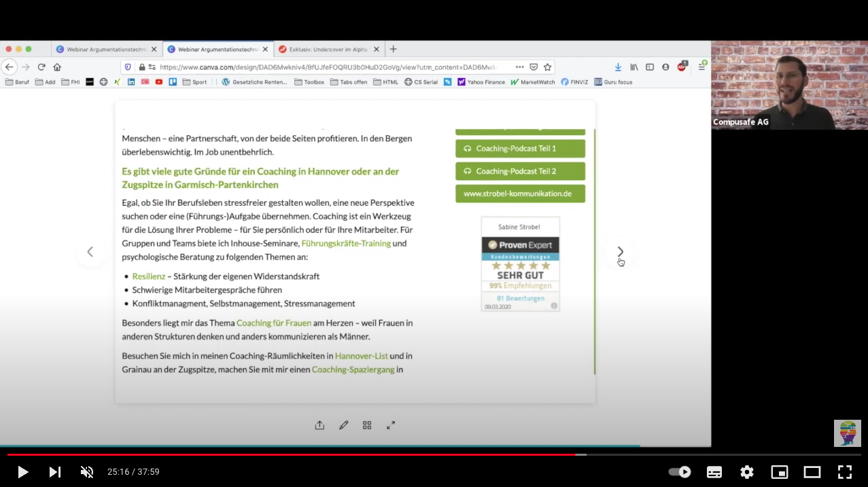Viewport: 868px width, 487px height.
Task: Open the HTML bookmarks folder
Action: pyautogui.click(x=385, y=82)
